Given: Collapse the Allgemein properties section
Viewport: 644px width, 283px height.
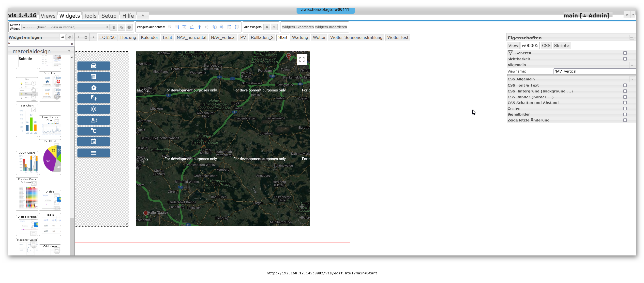Looking at the screenshot, I should point(632,65).
